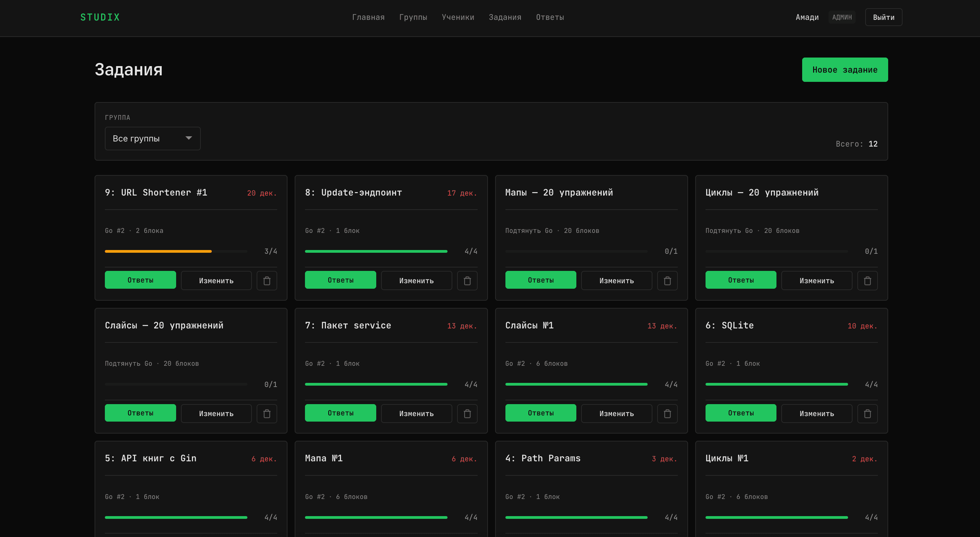
Task: Open answers for "7: Пакет service"
Action: point(341,413)
